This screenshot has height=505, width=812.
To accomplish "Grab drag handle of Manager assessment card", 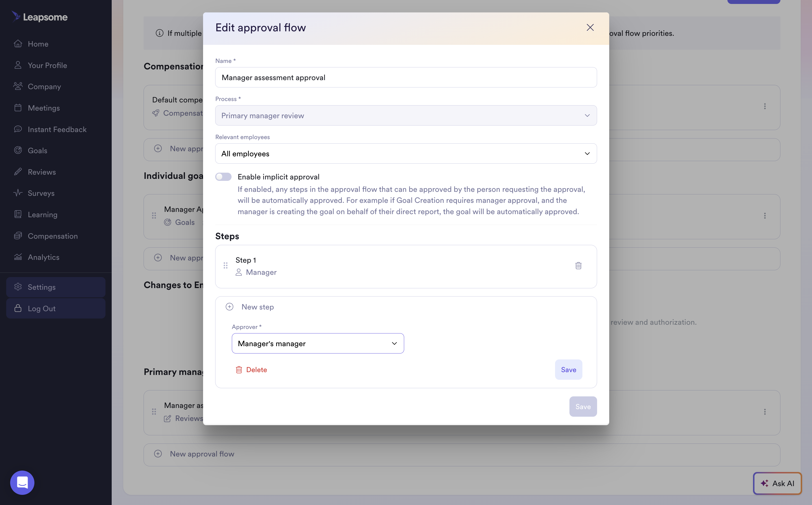I will (x=154, y=412).
